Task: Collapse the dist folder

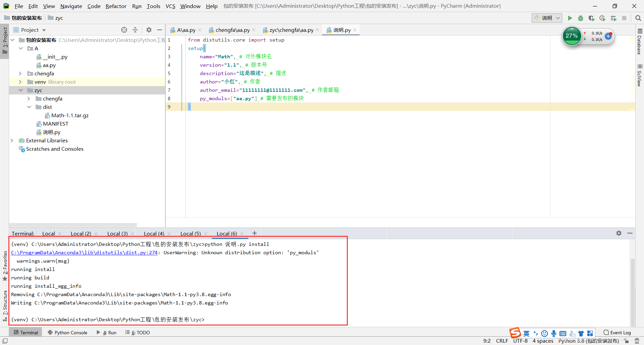Action: click(29, 107)
